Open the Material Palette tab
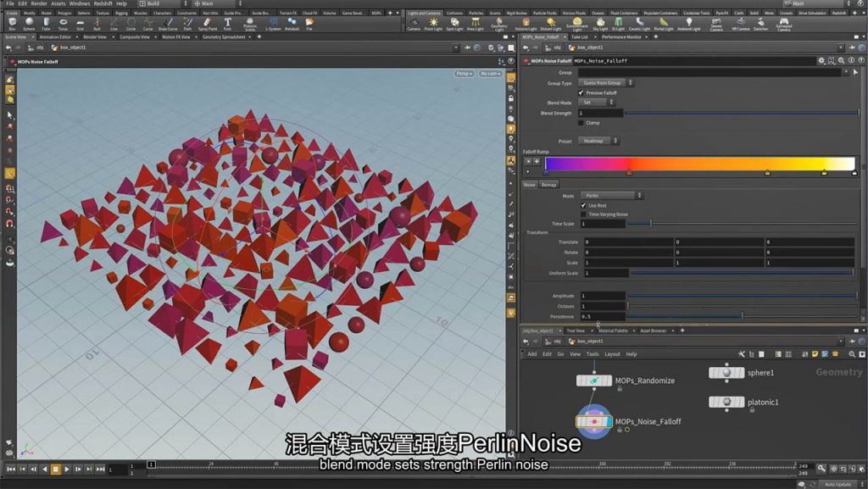Image resolution: width=868 pixels, height=489 pixels. (x=613, y=331)
